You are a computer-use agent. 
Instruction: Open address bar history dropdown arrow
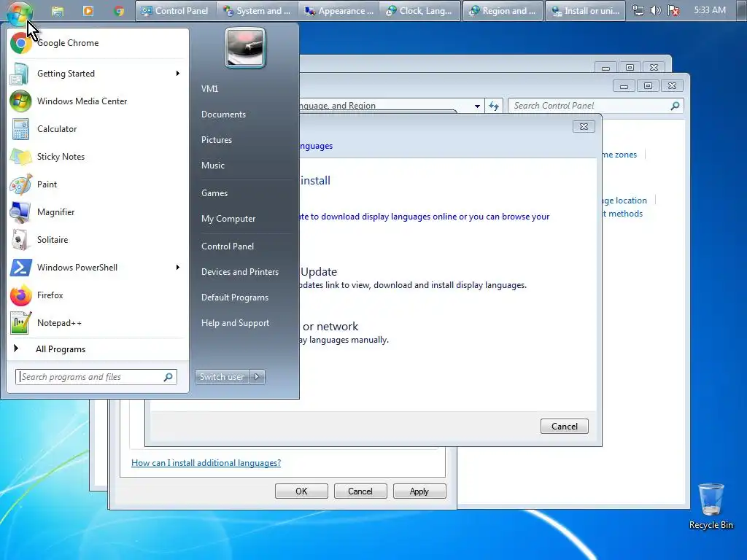[477, 106]
